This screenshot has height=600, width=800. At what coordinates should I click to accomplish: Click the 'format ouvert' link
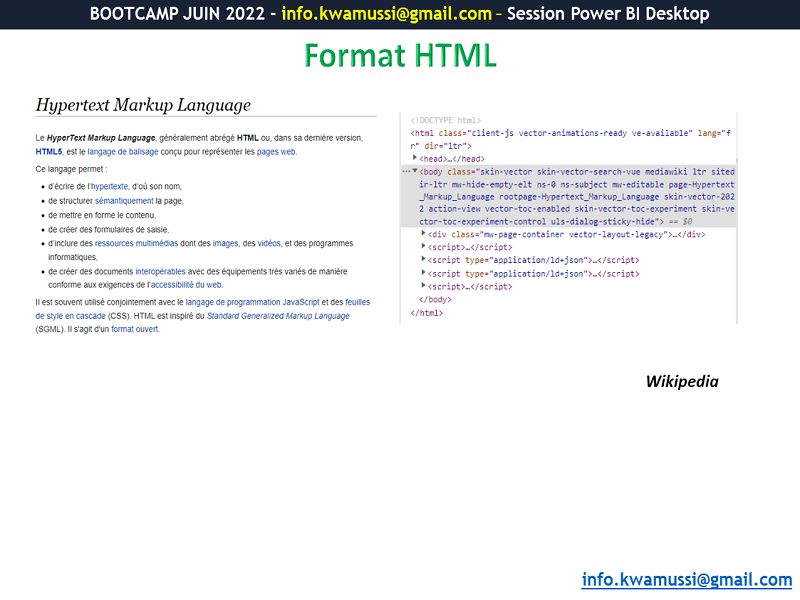click(134, 329)
